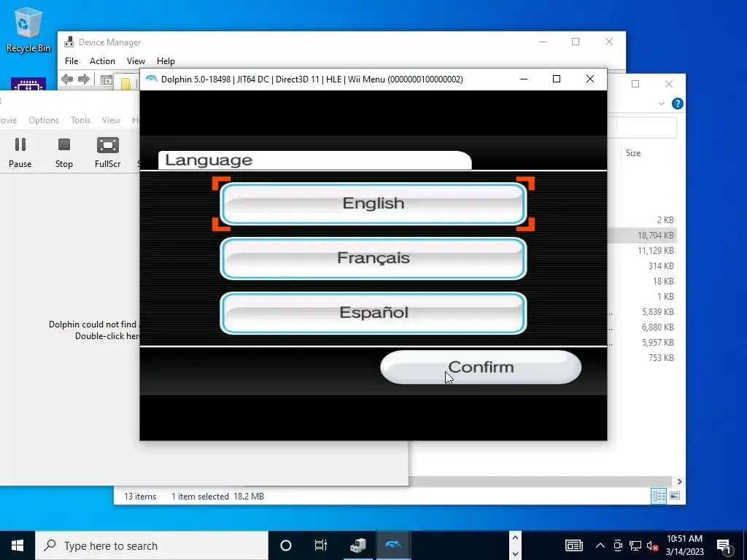This screenshot has width=747, height=560.
Task: Switch to Dolphin via taskbar dolphin icon
Action: pos(393,545)
